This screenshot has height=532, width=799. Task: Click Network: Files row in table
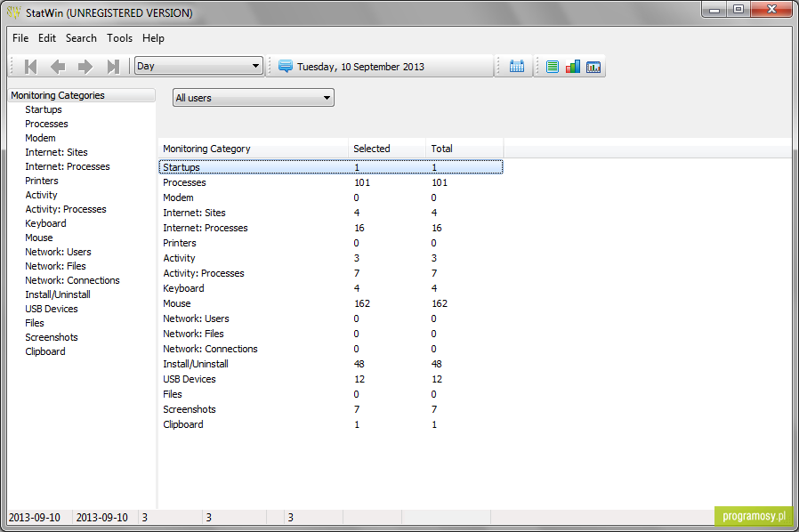pyautogui.click(x=331, y=334)
